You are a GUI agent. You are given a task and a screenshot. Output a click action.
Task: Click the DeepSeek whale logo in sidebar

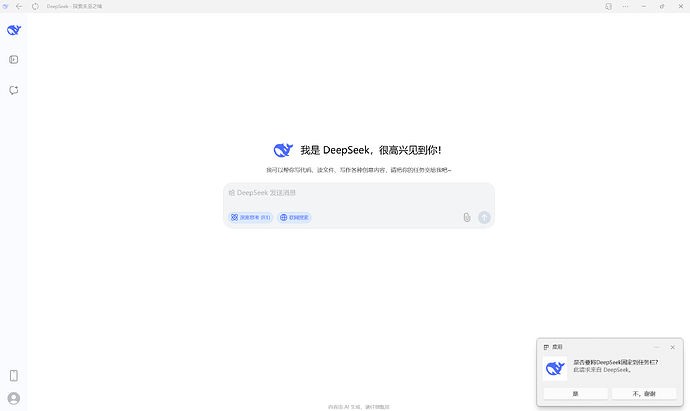point(14,30)
